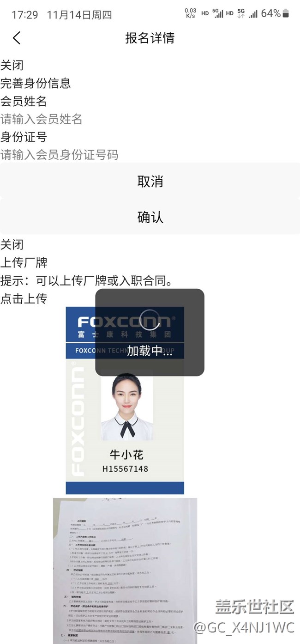Viewport: 300px width, 644px height.
Task: Tap the 加载中 loading overlay
Action: [150, 332]
